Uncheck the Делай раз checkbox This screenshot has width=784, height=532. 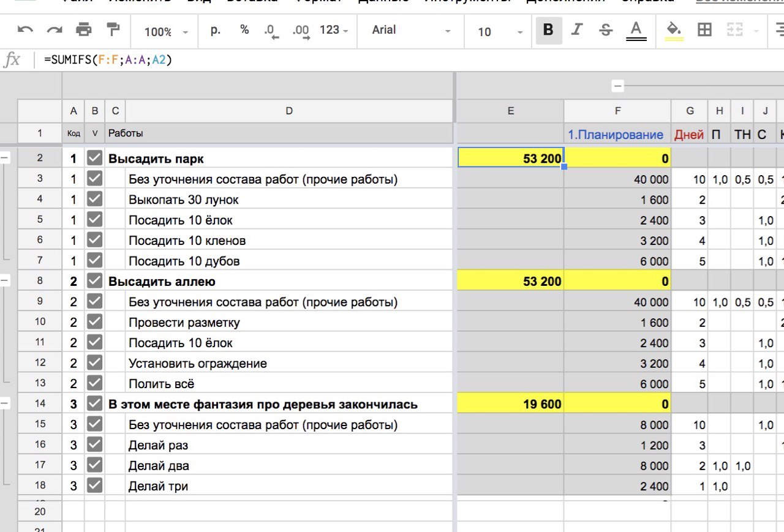(94, 446)
